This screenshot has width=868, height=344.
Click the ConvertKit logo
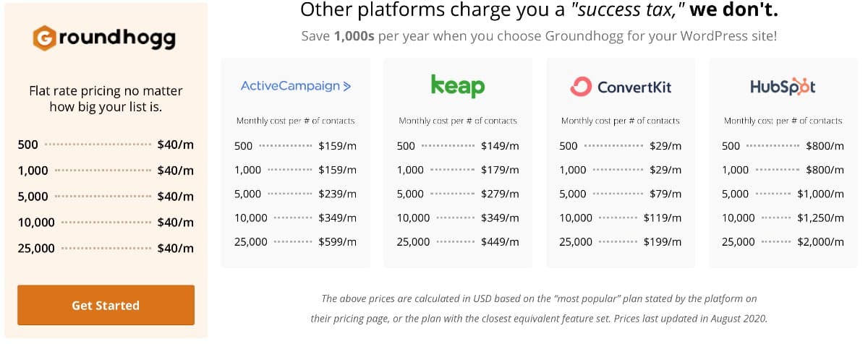click(x=621, y=87)
